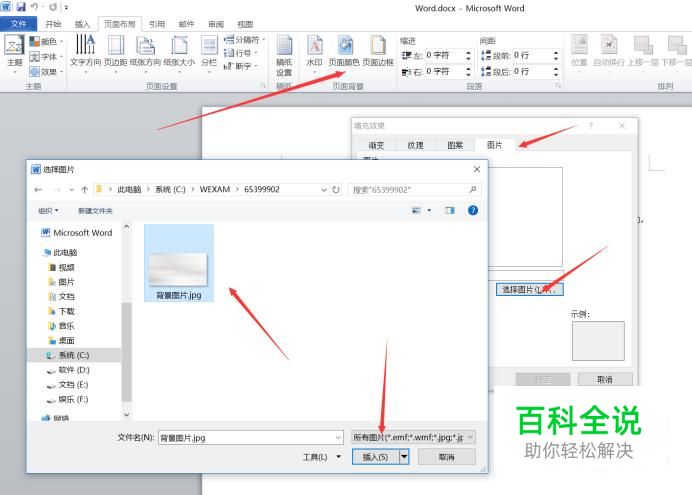Click Page Borders (页面边框) icon

click(378, 52)
